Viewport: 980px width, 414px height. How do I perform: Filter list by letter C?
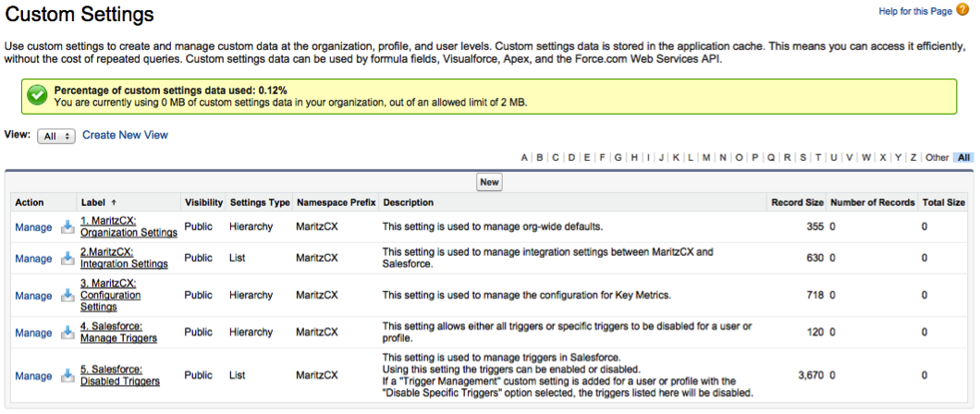555,157
